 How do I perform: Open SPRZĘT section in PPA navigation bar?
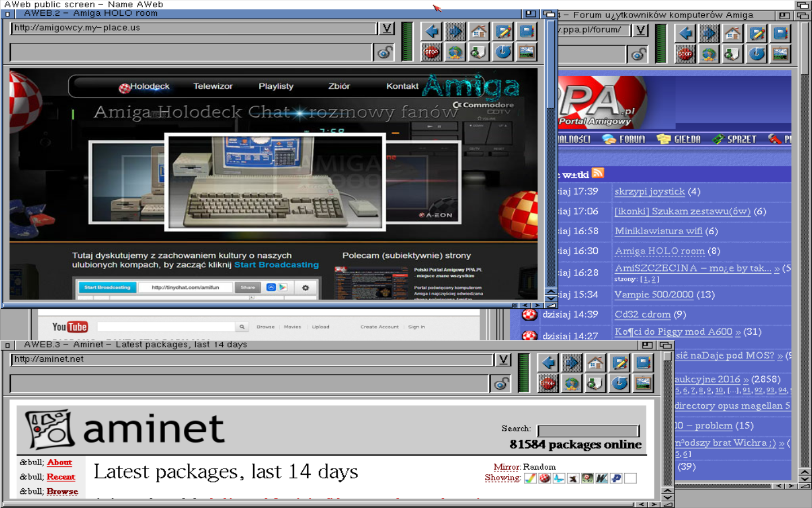[x=734, y=139]
